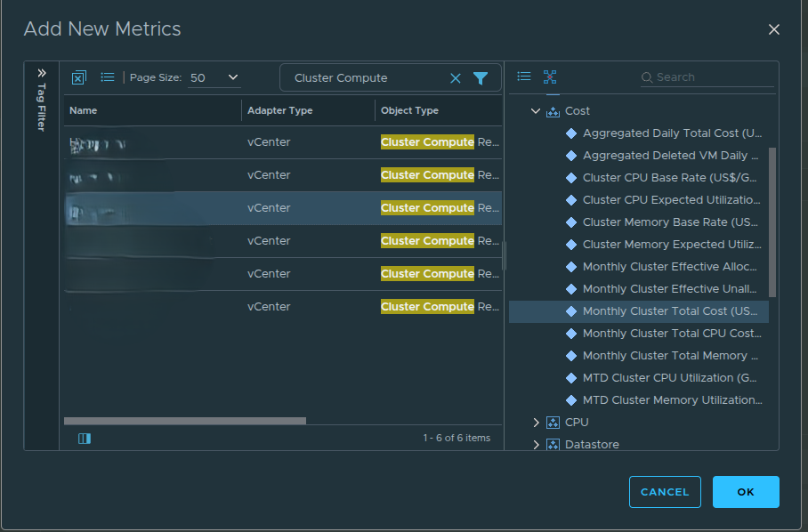Open the list view icon in left toolbar

coord(107,77)
